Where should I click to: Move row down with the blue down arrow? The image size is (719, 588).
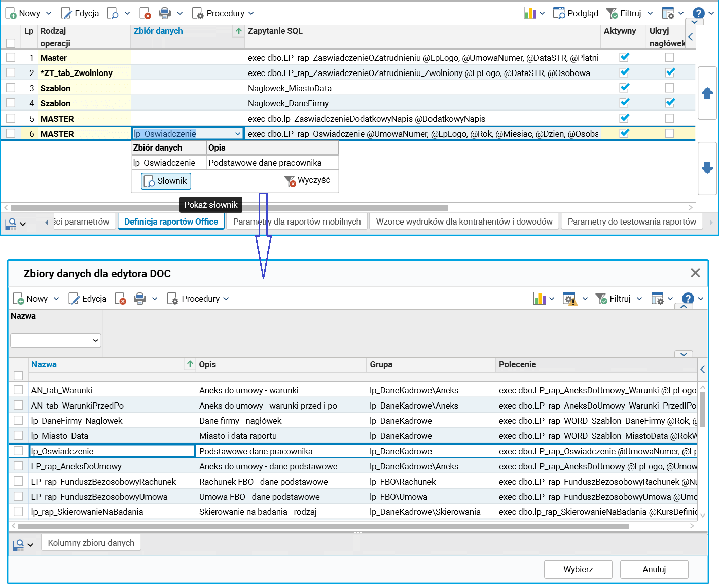[707, 168]
